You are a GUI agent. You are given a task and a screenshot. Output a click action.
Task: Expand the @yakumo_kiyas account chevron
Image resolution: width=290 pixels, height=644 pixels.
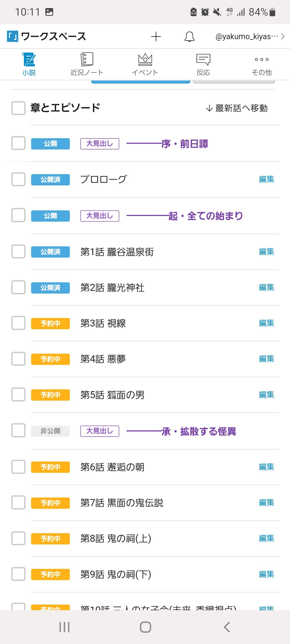283,36
